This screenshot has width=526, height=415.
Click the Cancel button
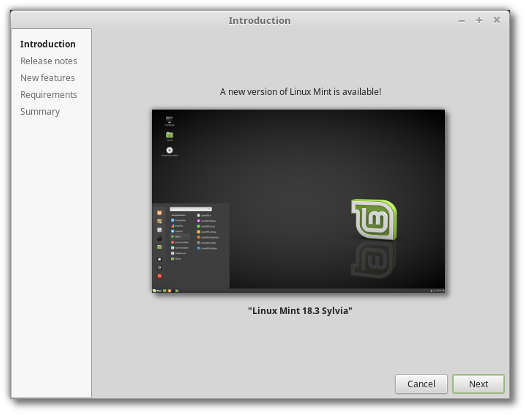(x=421, y=384)
